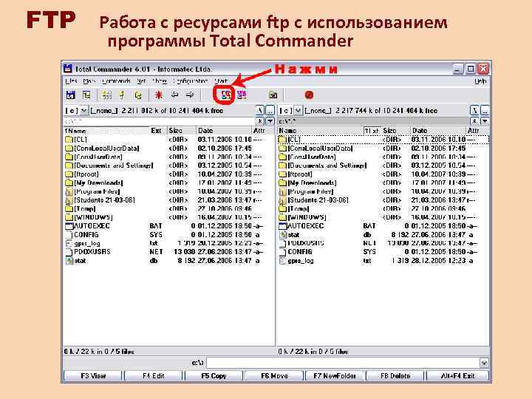Screen dimensions: 532x399
Task: Select [Temp] folder in right panel
Action: tap(383, 208)
